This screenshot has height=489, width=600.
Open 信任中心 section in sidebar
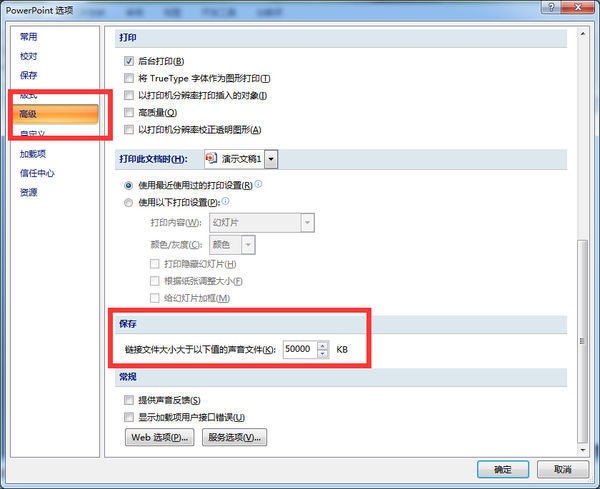point(37,173)
